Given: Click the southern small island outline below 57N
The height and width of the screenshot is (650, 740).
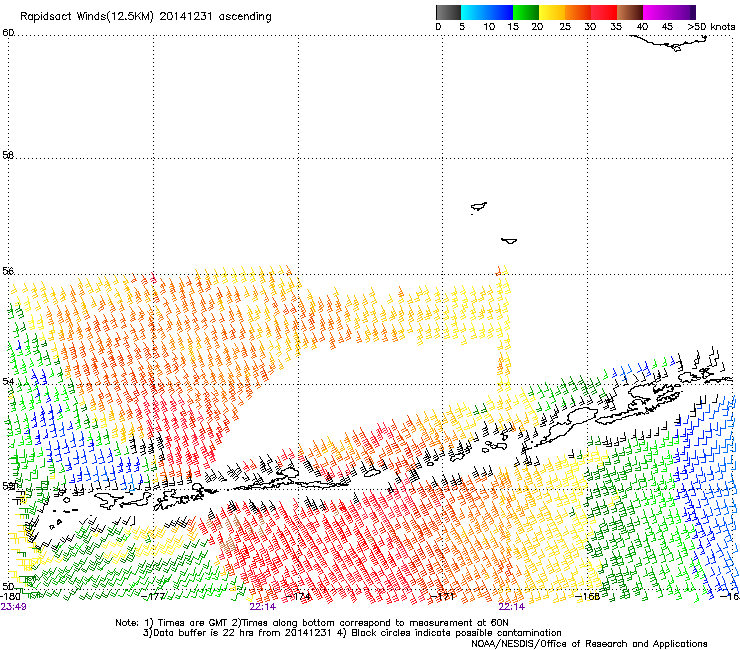Looking at the screenshot, I should tap(509, 241).
